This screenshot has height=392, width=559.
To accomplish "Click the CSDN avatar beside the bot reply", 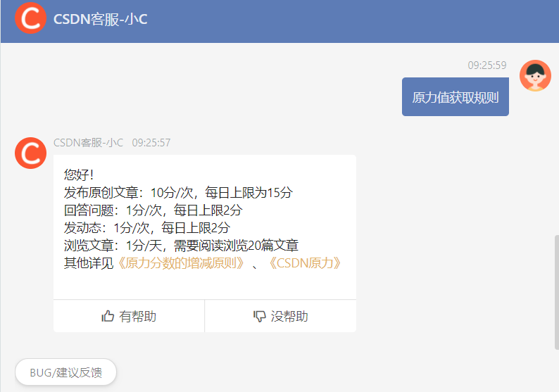I will point(30,153).
